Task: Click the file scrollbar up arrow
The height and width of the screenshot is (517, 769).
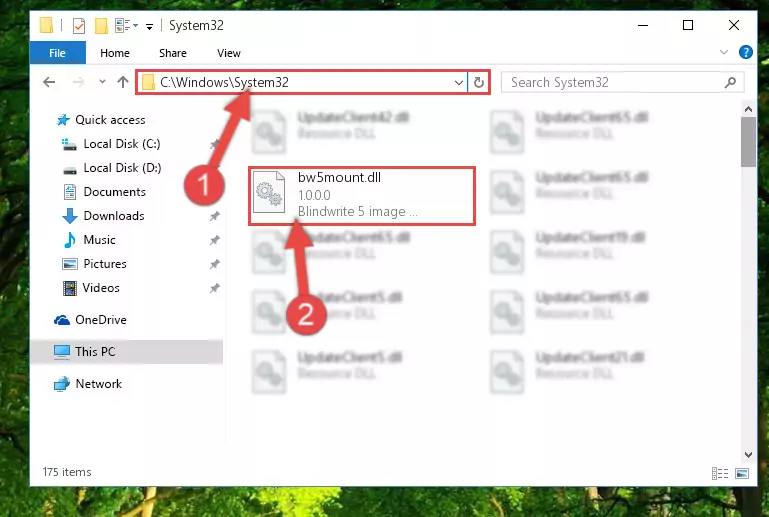Action: [748, 109]
